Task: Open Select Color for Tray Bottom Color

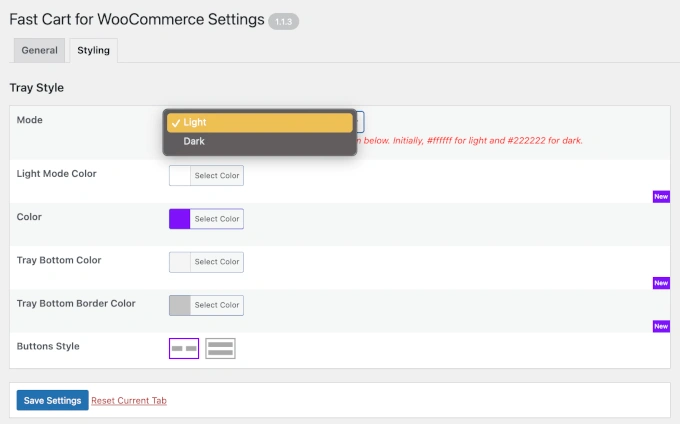Action: (x=216, y=262)
